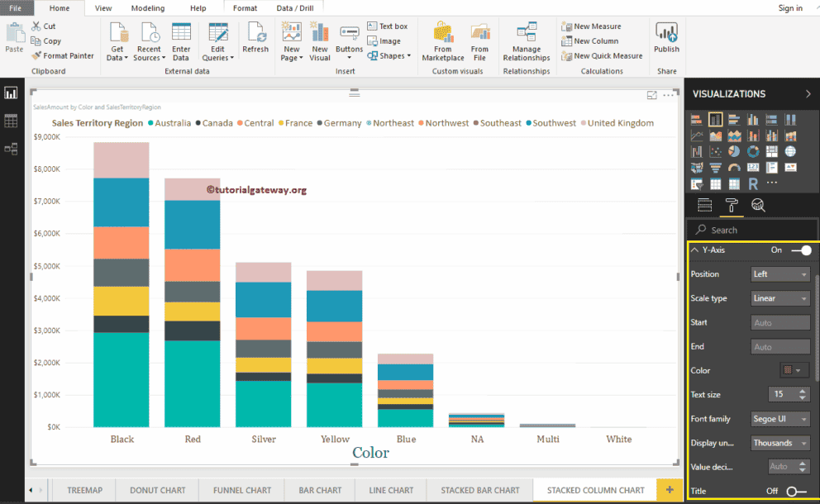
Task: Open the Modeling ribbon tab
Action: 147,8
